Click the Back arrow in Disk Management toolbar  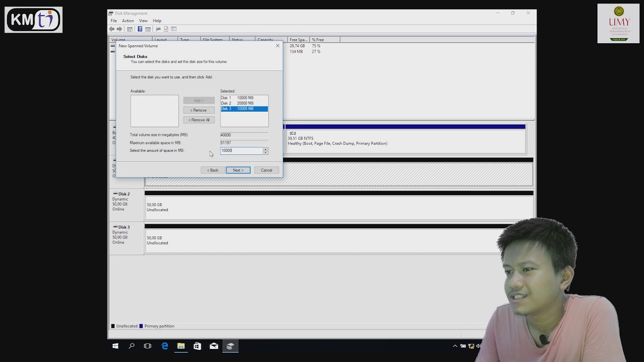(112, 29)
